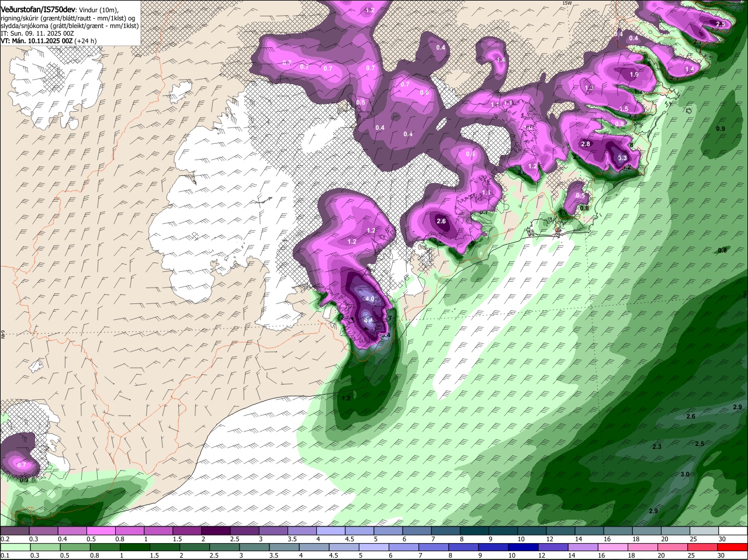
Task: Click the '15W' longitude label at the top edge
Action: click(566, 3)
